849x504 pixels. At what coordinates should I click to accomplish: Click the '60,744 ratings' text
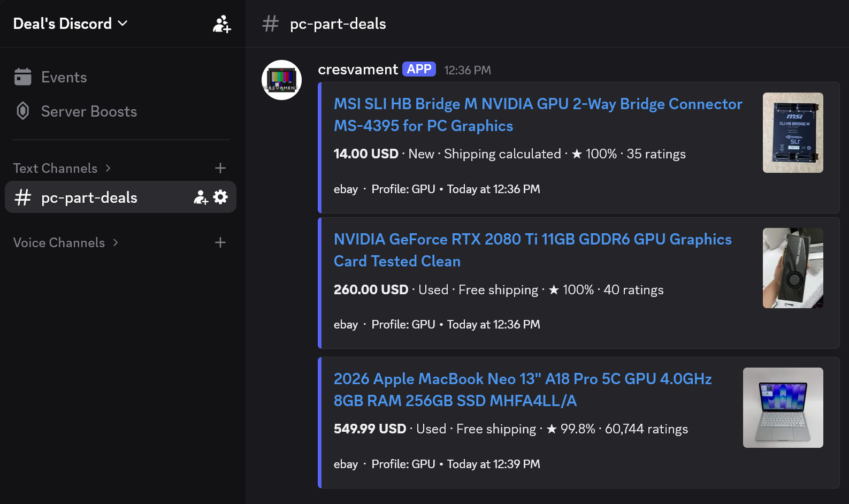click(x=646, y=429)
